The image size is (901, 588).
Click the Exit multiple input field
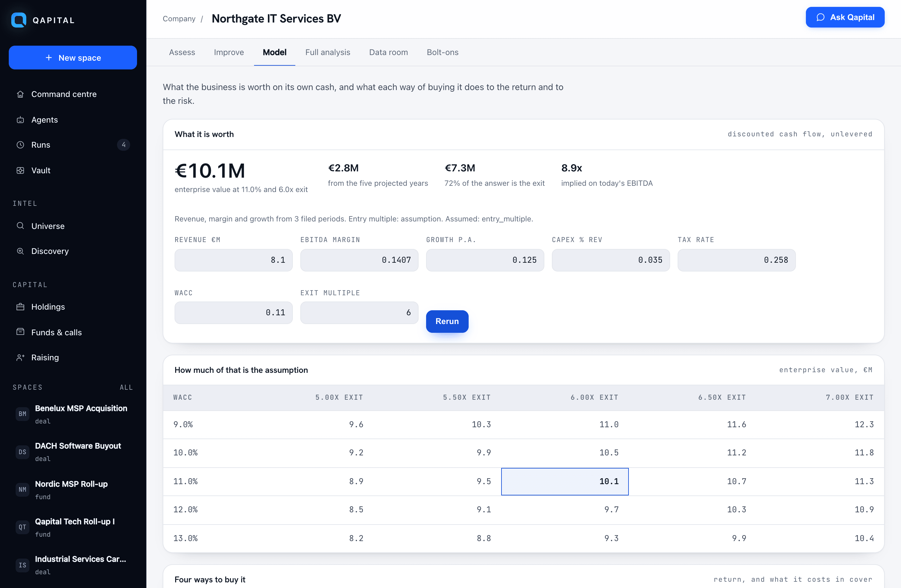(x=359, y=312)
